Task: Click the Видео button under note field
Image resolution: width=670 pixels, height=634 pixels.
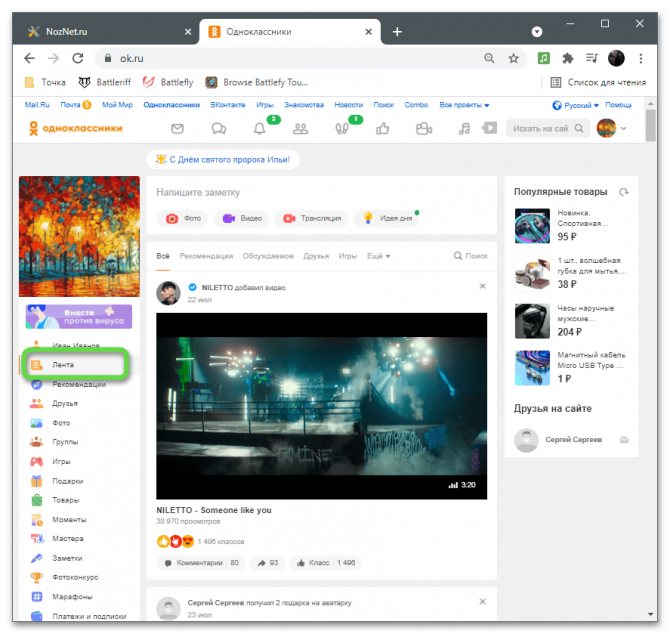Action: click(242, 218)
